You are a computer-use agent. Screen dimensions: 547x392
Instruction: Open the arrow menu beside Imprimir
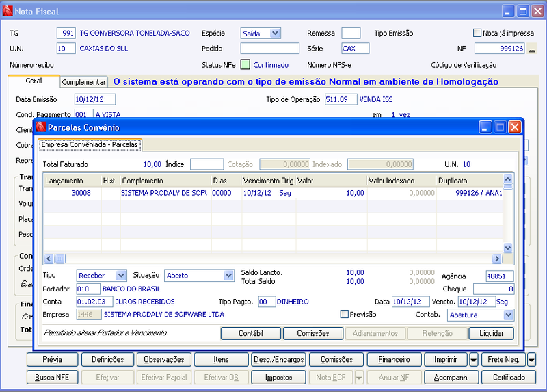click(473, 359)
